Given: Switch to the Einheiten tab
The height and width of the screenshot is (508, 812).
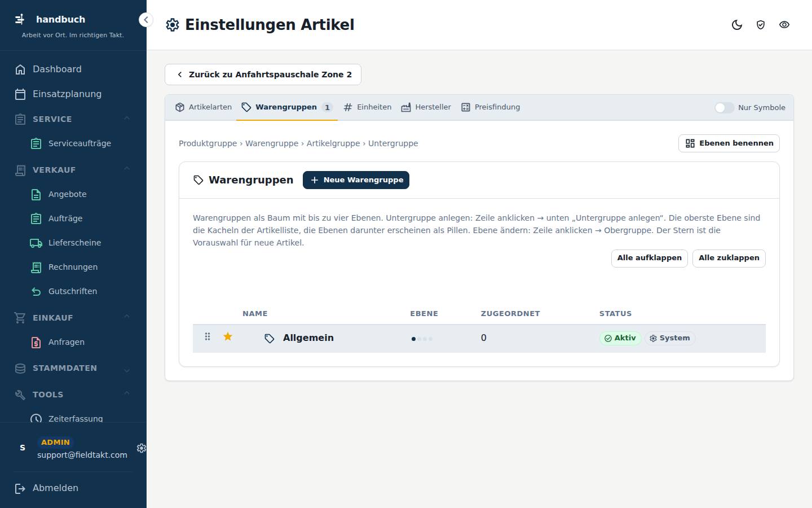Looking at the screenshot, I should (x=367, y=107).
